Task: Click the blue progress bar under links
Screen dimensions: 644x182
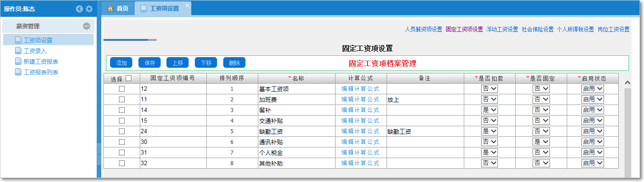Action: (x=126, y=40)
